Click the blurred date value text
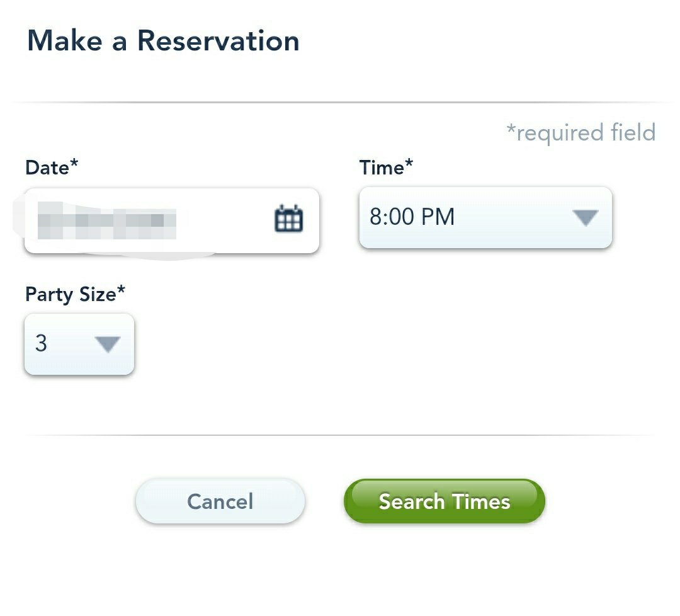The width and height of the screenshot is (680, 616). click(106, 220)
